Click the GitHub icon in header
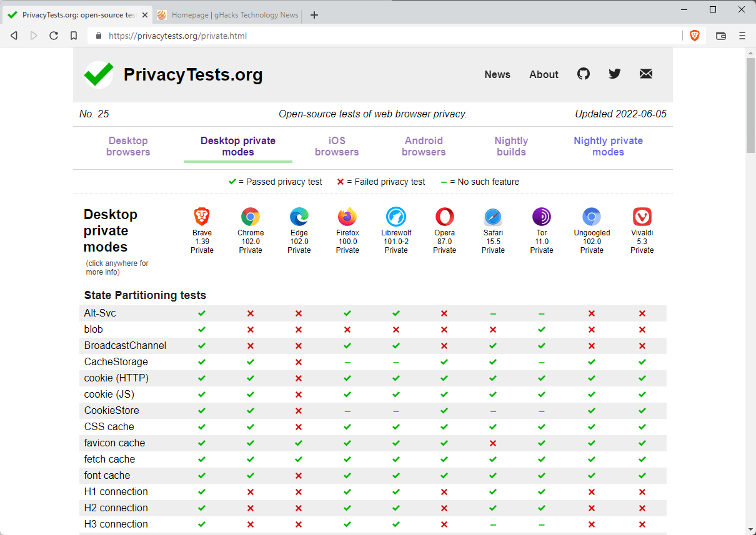 point(584,74)
